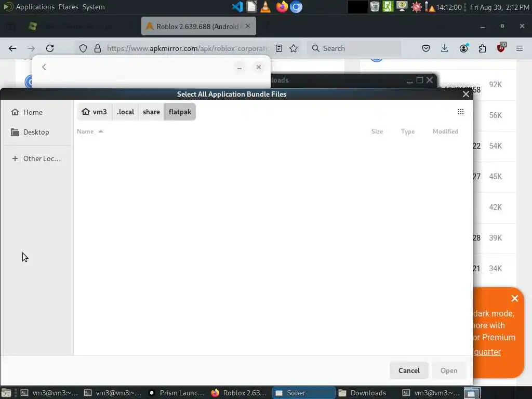Viewport: 532px width, 399px height.
Task: Sort files by Size column
Action: [377, 131]
